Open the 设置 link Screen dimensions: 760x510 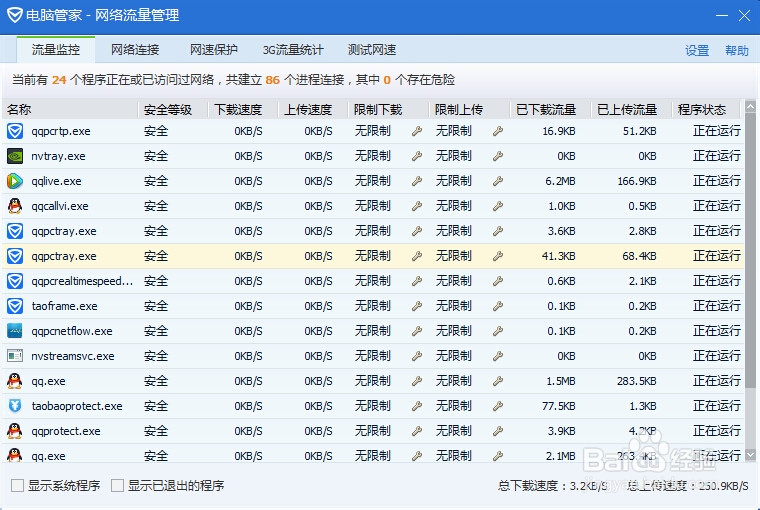pyautogui.click(x=697, y=50)
